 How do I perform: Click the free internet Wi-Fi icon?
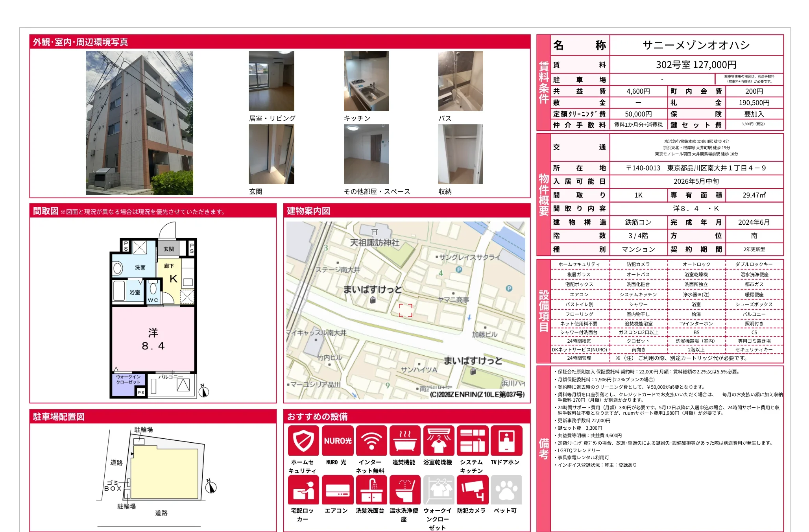(x=371, y=441)
